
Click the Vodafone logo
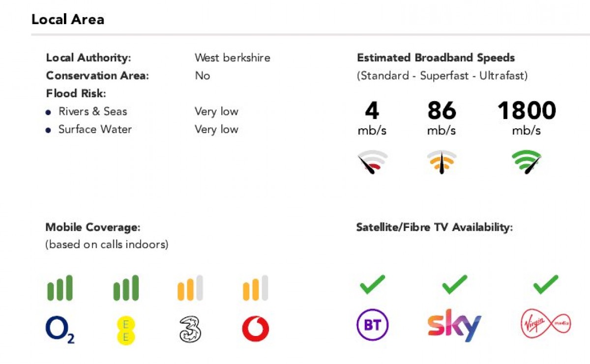click(x=256, y=329)
